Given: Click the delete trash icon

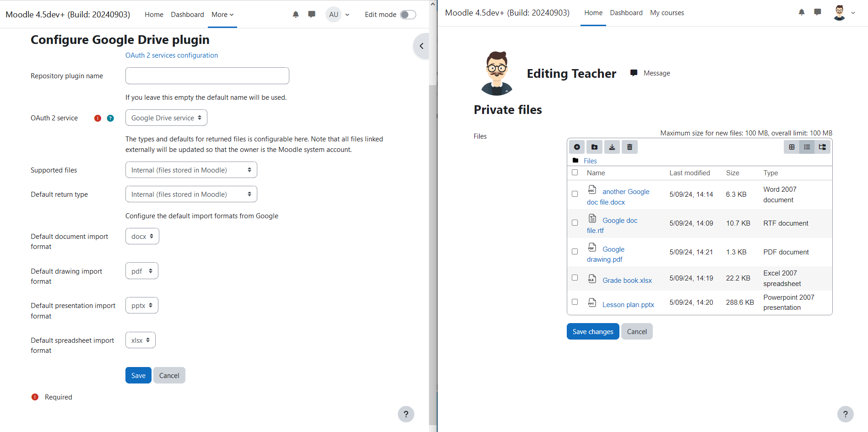Looking at the screenshot, I should coord(630,147).
